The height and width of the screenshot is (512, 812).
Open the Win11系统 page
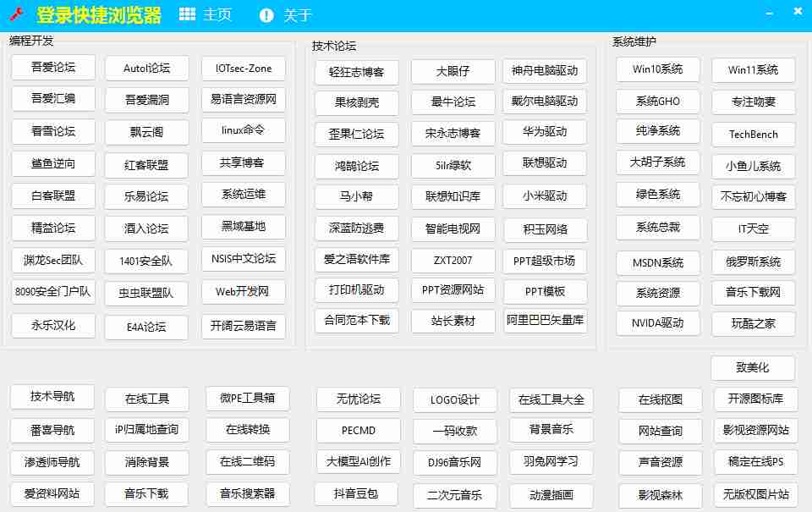click(753, 69)
